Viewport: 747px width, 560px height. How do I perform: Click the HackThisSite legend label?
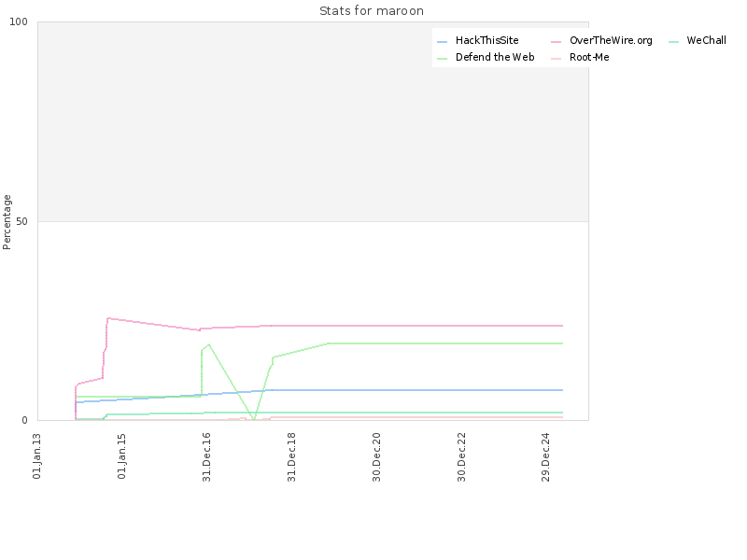click(486, 40)
